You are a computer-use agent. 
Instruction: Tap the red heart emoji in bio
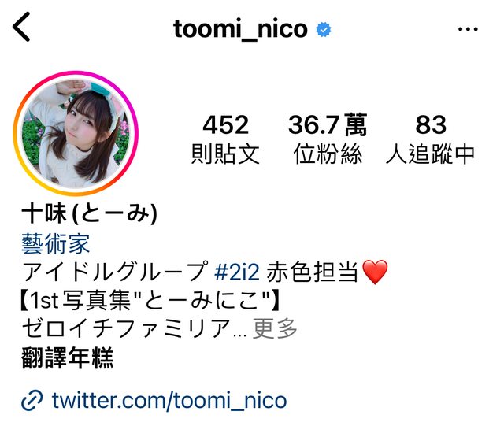click(x=375, y=272)
